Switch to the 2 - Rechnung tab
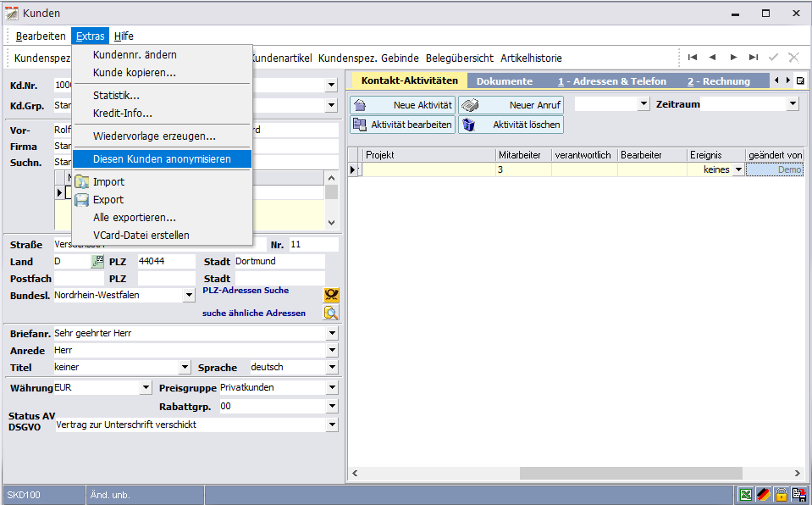Viewport: 812px width, 505px height. tap(719, 80)
